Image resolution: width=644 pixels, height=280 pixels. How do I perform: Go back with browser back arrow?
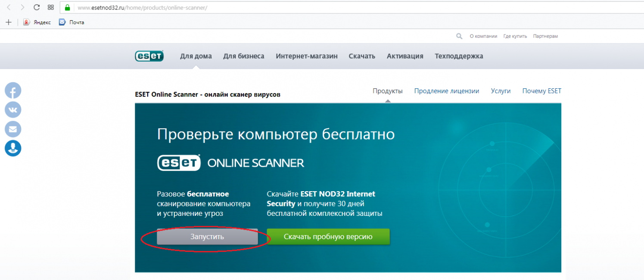pyautogui.click(x=9, y=7)
